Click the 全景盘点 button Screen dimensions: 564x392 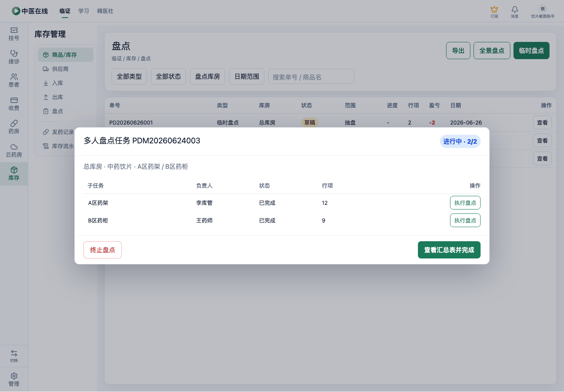coord(492,51)
